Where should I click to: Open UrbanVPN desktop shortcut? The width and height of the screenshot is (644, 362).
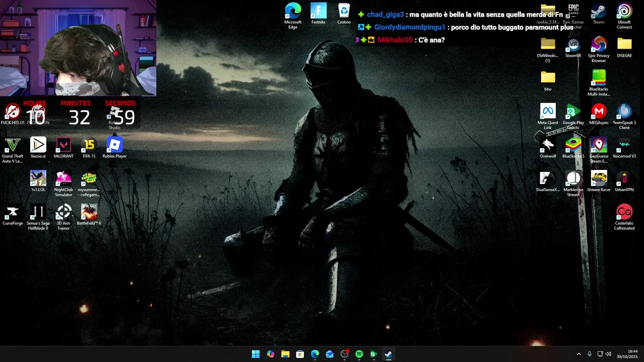(x=624, y=182)
